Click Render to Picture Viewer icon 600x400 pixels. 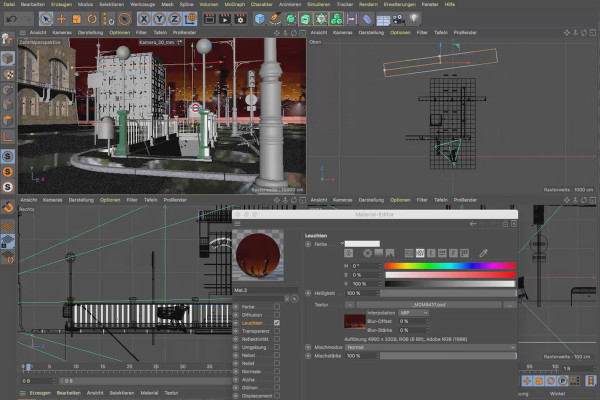(x=225, y=19)
